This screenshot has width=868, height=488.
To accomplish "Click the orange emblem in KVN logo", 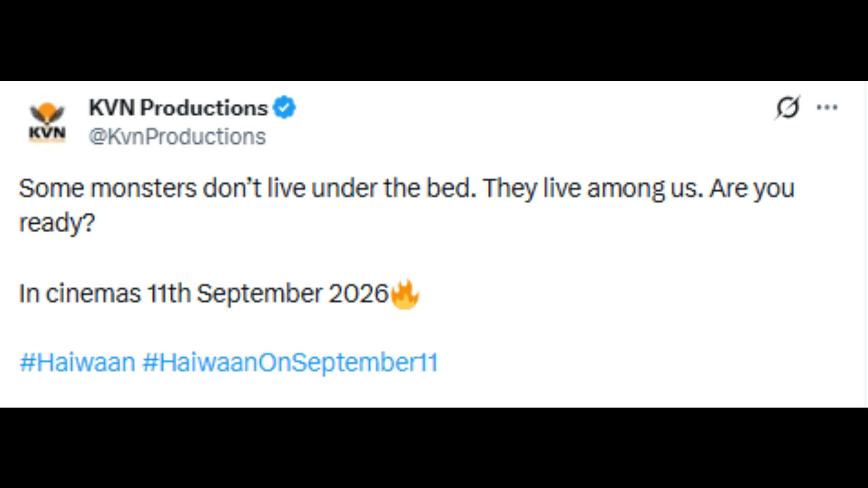I will (x=47, y=113).
